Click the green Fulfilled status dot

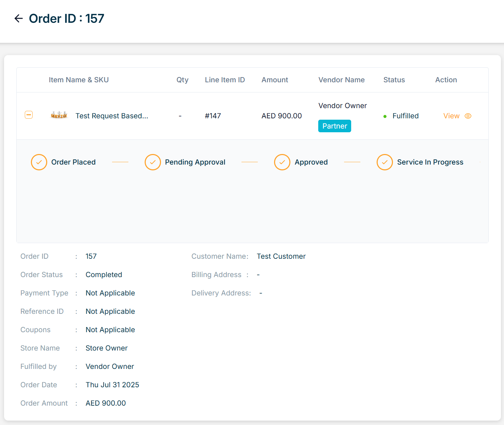point(385,116)
